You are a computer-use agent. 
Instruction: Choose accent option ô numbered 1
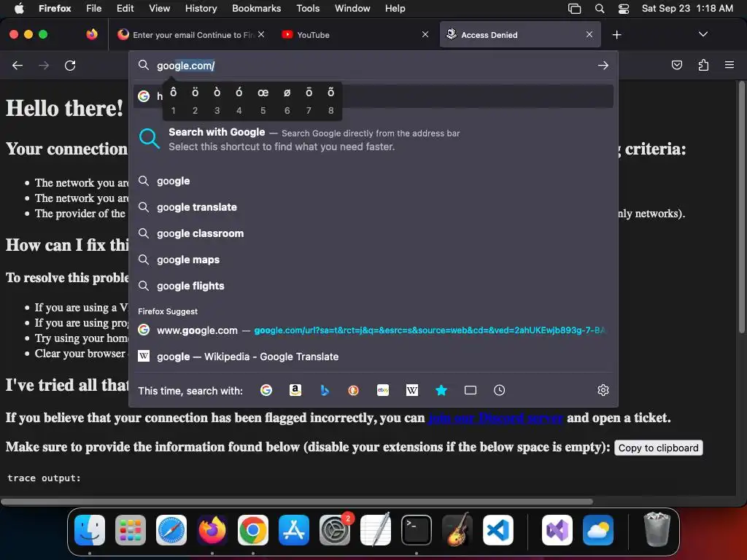click(x=174, y=101)
